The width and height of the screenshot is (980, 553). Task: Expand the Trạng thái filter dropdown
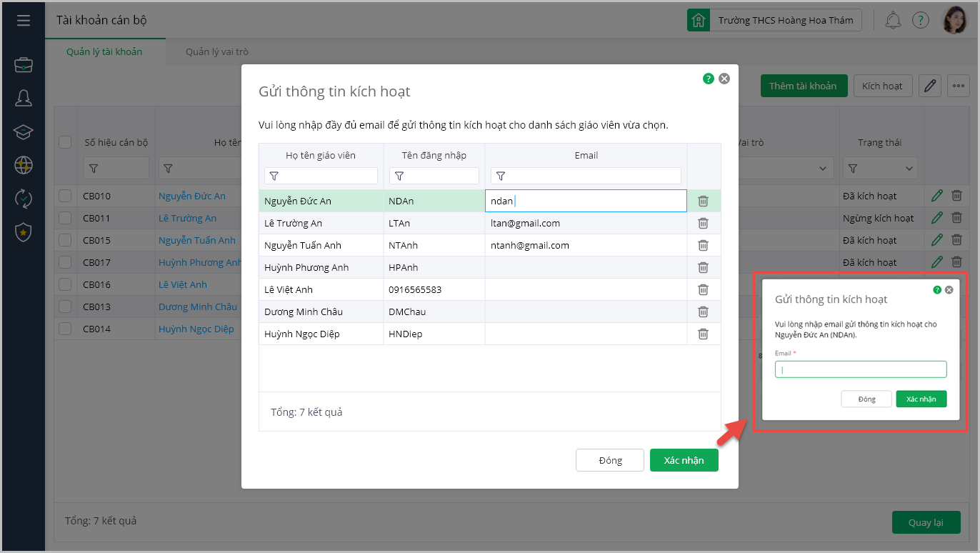880,169
